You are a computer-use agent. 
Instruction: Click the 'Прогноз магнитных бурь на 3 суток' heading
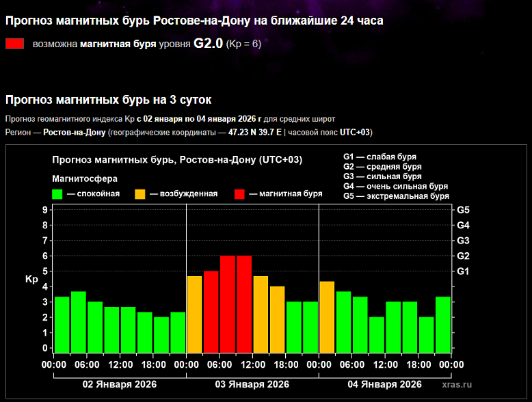point(109,100)
